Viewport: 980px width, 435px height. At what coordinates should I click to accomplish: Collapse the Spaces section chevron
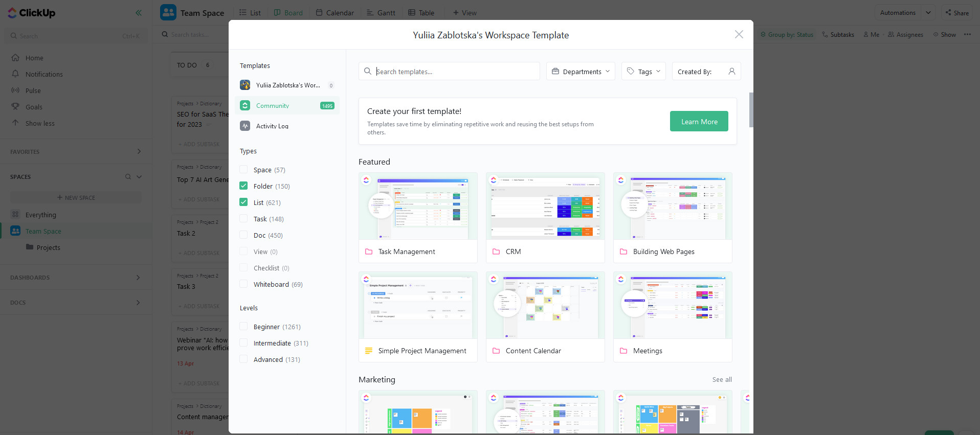pos(139,177)
